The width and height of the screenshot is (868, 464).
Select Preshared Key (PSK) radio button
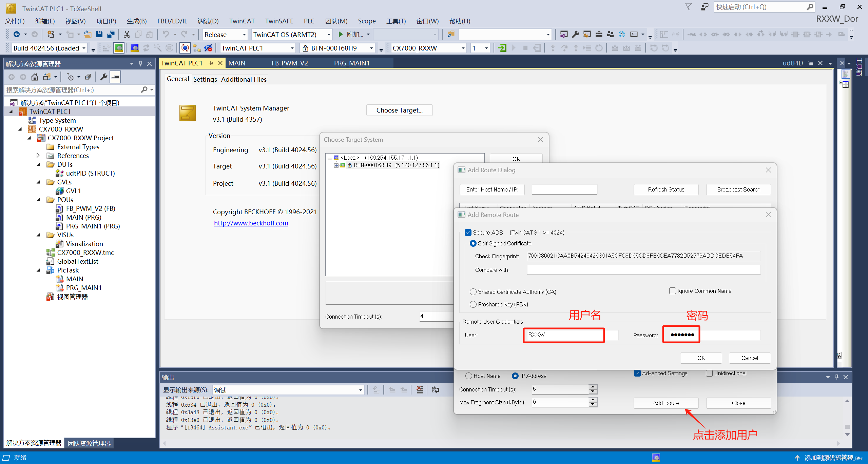[473, 304]
